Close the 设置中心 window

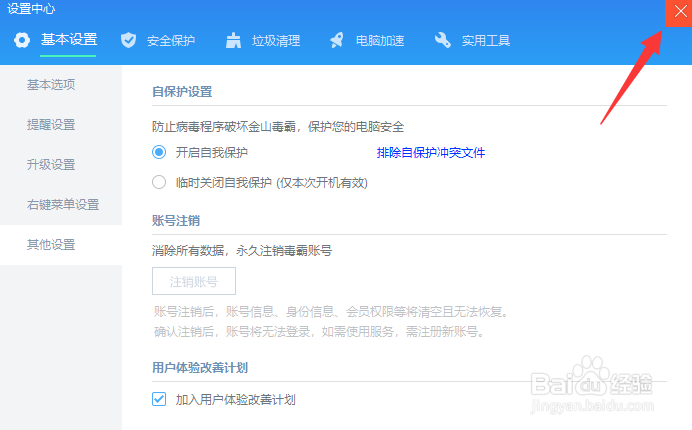(678, 13)
